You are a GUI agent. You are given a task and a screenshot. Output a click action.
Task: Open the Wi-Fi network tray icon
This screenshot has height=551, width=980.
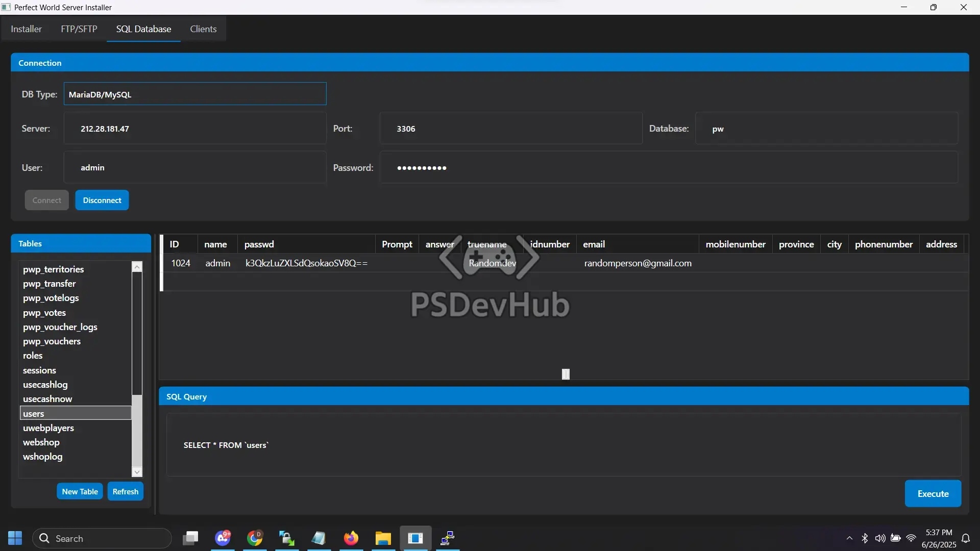pyautogui.click(x=911, y=538)
